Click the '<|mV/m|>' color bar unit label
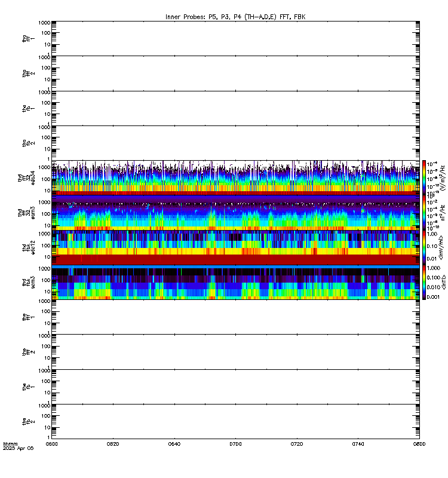The height and width of the screenshot is (478, 448). point(441,247)
